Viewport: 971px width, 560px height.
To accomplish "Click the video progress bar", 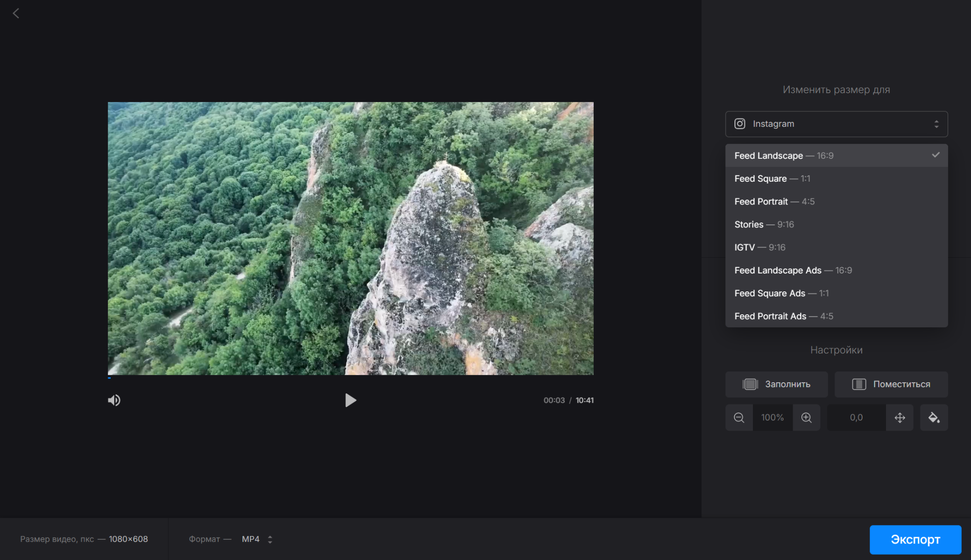I will (350, 377).
